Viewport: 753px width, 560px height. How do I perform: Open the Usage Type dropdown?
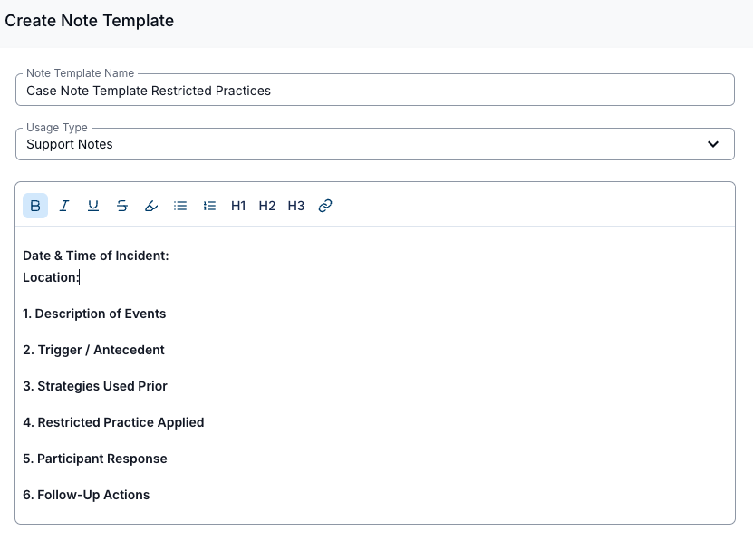pyautogui.click(x=362, y=144)
